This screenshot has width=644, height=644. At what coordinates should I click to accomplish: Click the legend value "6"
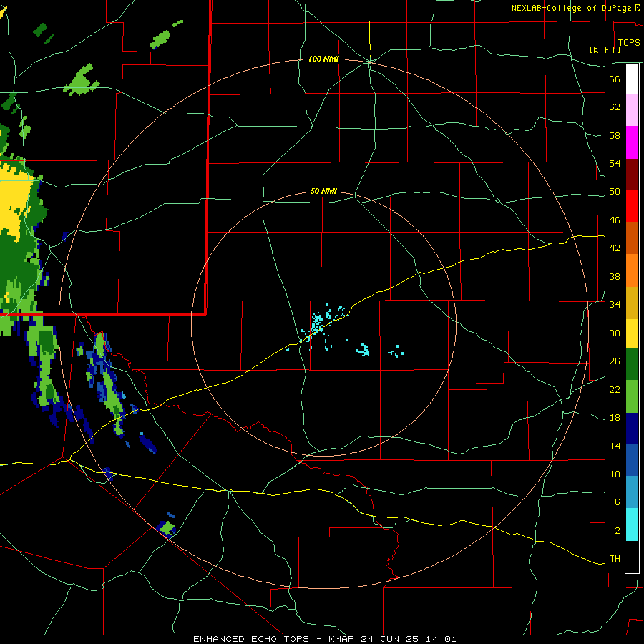[x=617, y=502]
